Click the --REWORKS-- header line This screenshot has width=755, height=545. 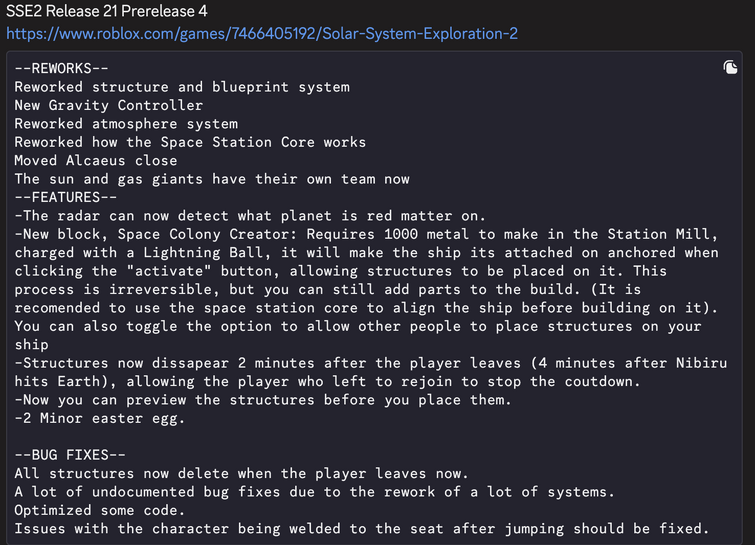pos(62,68)
